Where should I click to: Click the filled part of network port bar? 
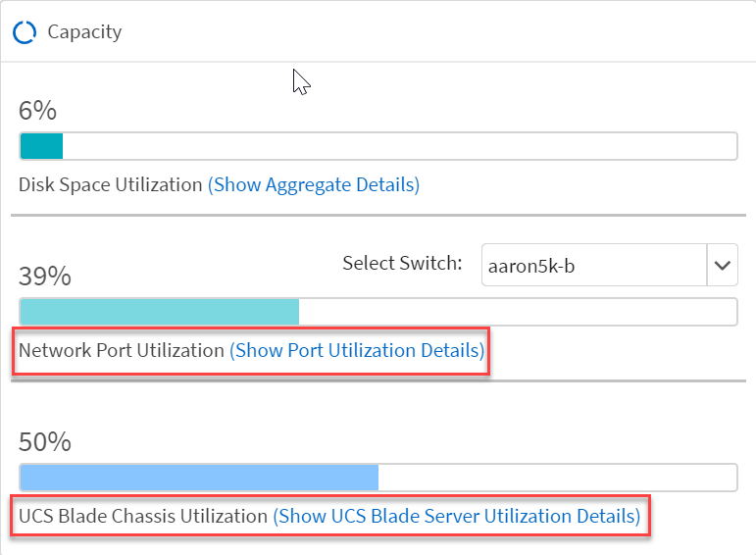pos(159,313)
